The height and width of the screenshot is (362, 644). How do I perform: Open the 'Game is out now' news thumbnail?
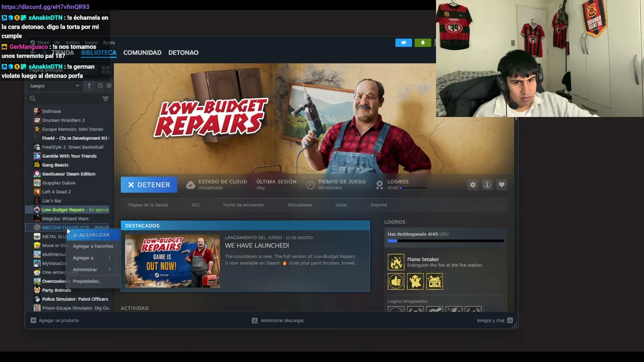173,261
